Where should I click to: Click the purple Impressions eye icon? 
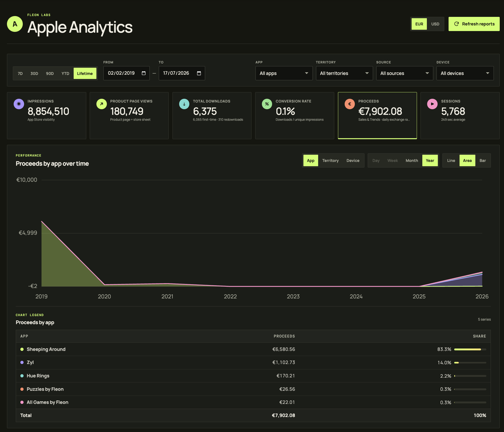click(19, 104)
